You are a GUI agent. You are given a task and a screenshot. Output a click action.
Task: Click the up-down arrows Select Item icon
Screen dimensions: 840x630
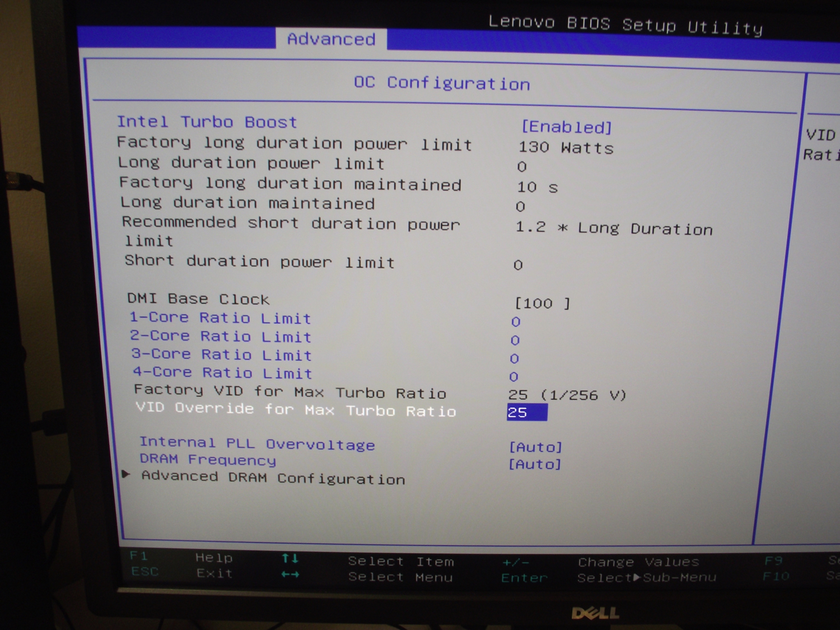pos(290,558)
